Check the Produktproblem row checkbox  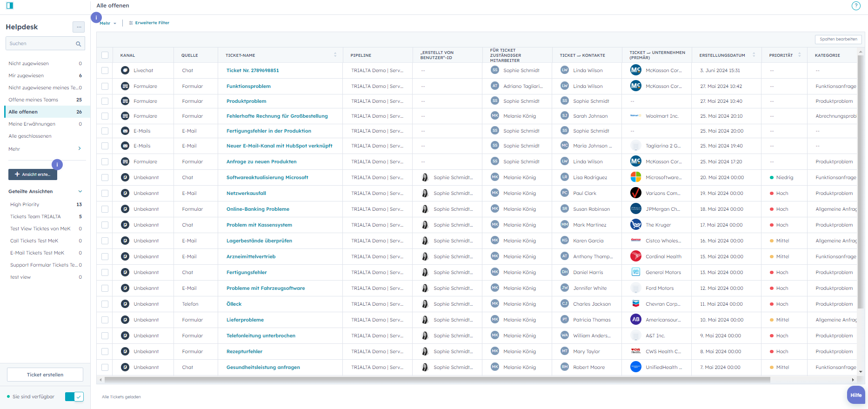105,101
